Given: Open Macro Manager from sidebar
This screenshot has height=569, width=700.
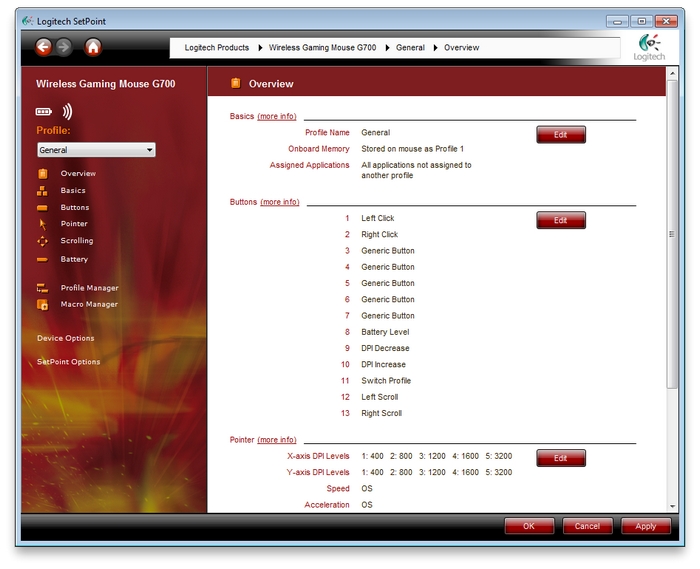Looking at the screenshot, I should [89, 304].
